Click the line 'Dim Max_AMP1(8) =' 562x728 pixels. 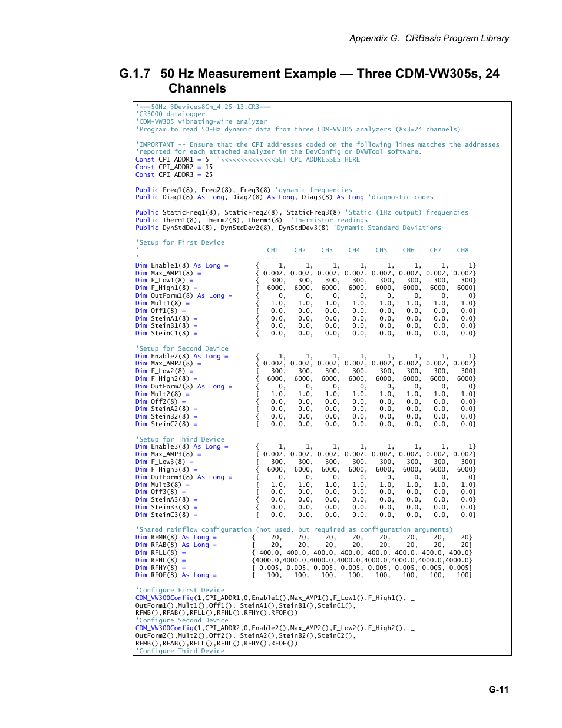(306, 273)
